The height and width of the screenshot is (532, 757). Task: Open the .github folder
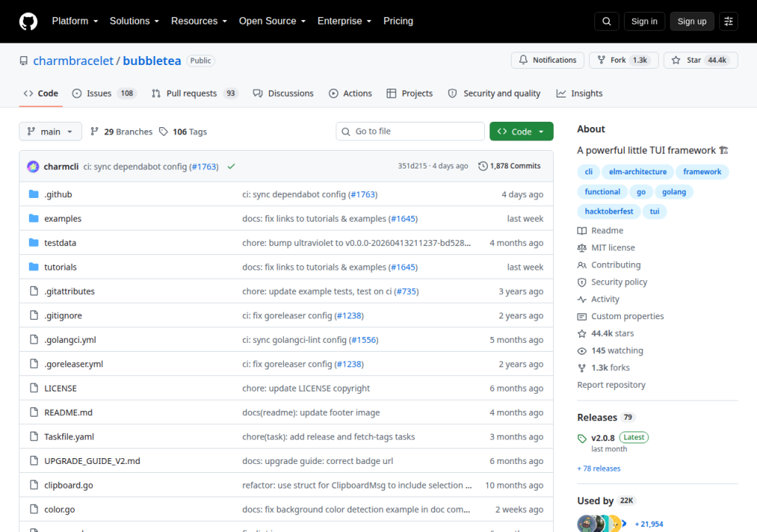tap(58, 194)
